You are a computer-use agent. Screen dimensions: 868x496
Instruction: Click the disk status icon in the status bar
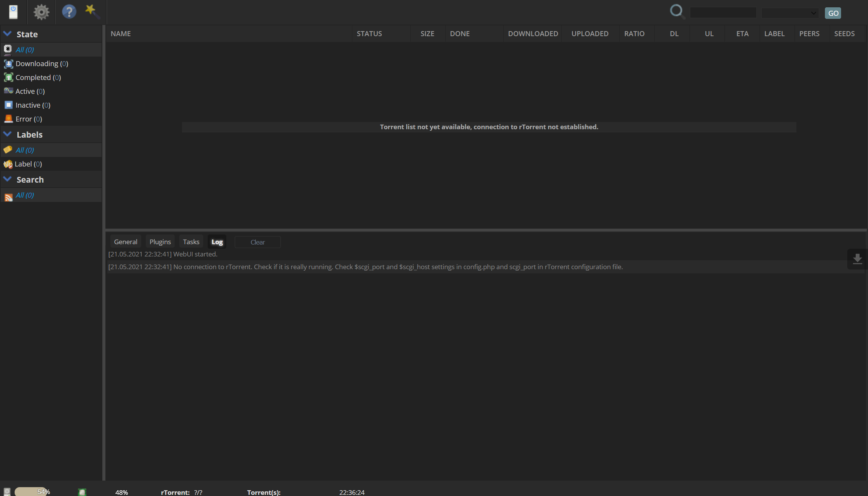pyautogui.click(x=7, y=491)
